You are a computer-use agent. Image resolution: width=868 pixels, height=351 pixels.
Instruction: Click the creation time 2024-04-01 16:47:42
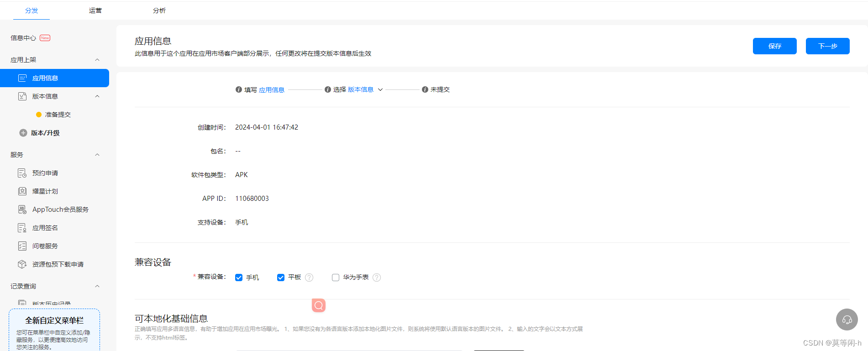click(267, 127)
